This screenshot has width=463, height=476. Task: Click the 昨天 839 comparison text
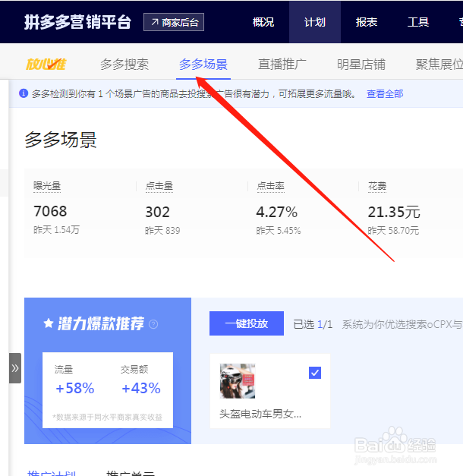click(162, 231)
